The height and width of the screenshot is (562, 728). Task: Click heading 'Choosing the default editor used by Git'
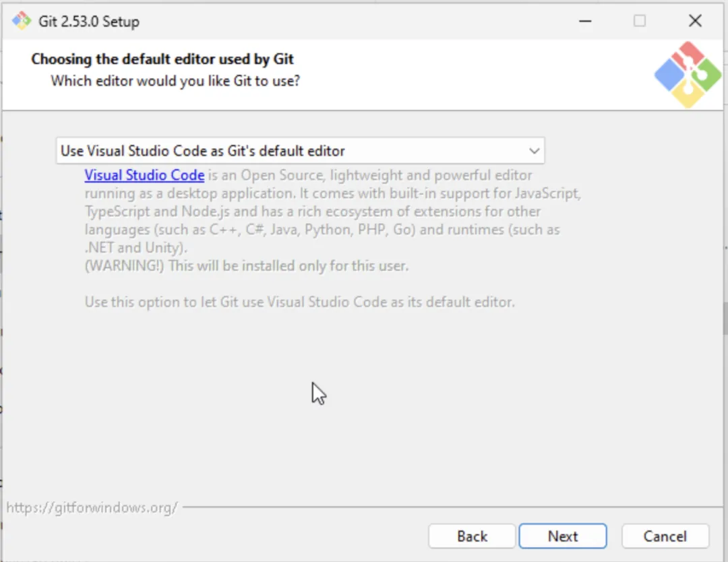pyautogui.click(x=162, y=59)
